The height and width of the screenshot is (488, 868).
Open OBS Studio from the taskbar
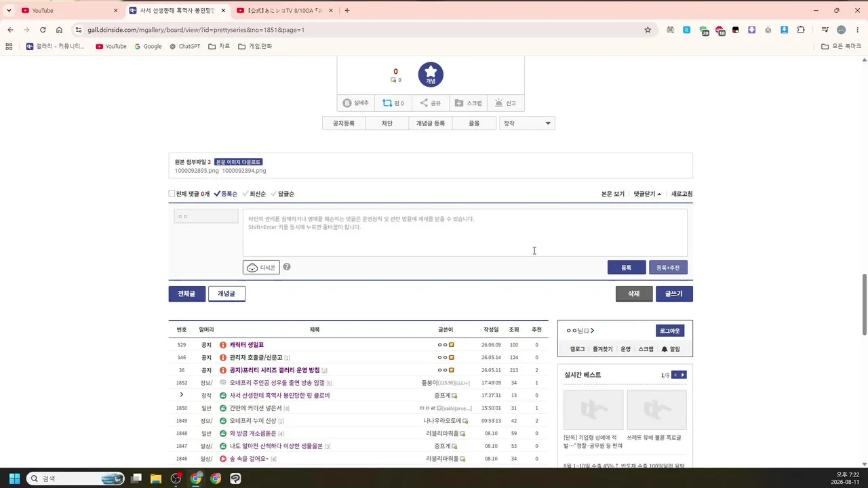tap(176, 479)
